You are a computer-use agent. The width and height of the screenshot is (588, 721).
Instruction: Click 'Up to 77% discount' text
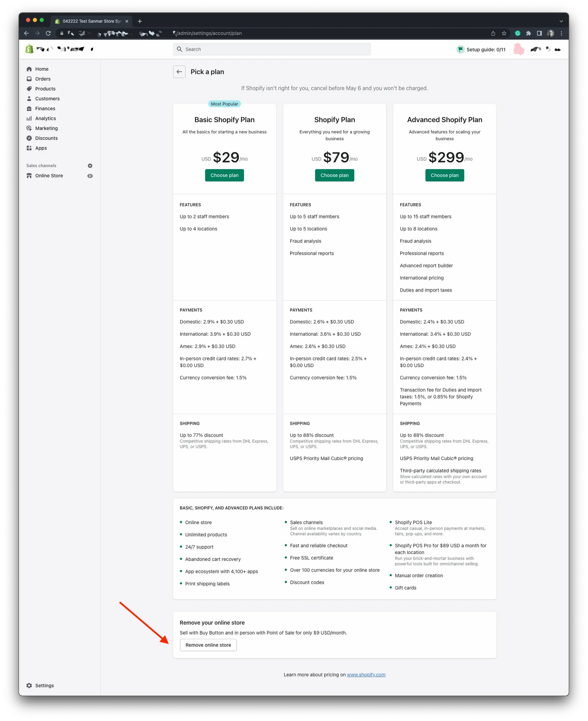click(x=201, y=435)
